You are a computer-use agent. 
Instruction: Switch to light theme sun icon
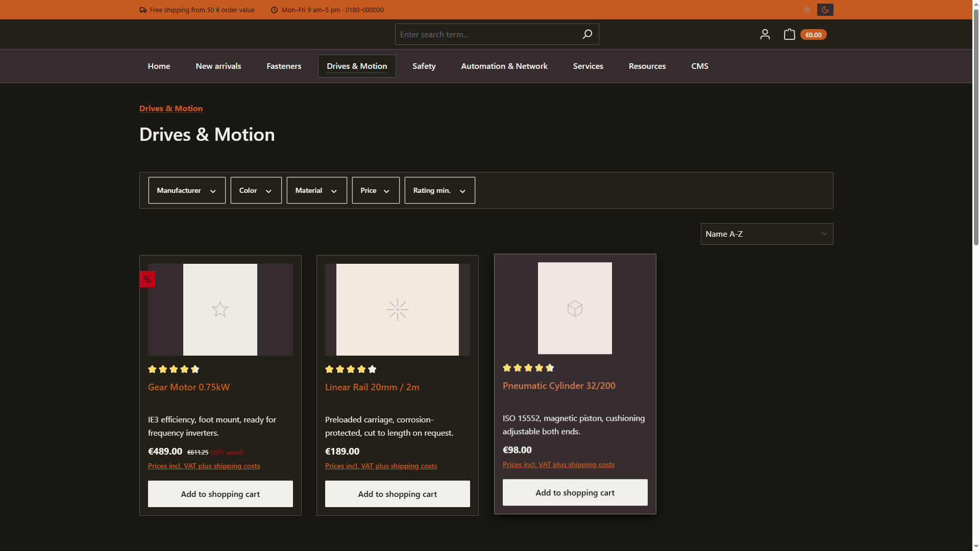806,10
